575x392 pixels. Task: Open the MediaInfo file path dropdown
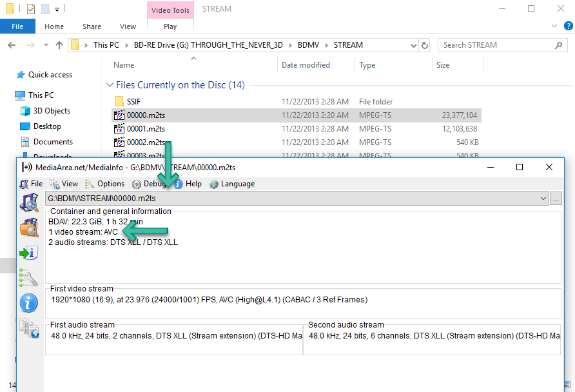(x=543, y=199)
